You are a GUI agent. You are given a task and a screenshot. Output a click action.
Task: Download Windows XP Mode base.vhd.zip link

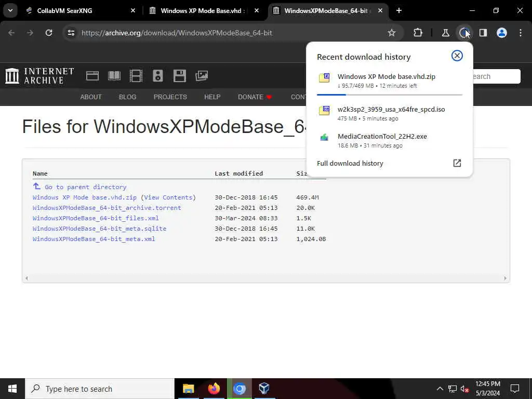tap(85, 197)
